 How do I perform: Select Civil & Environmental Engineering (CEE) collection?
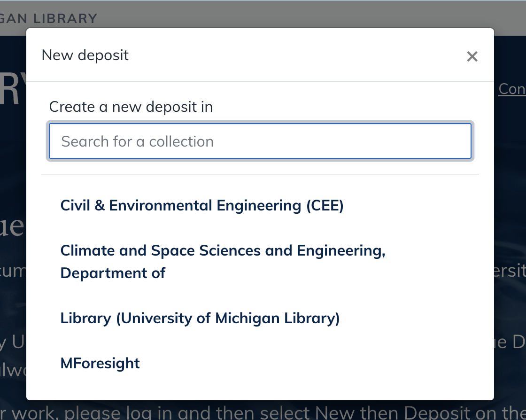[x=201, y=205]
